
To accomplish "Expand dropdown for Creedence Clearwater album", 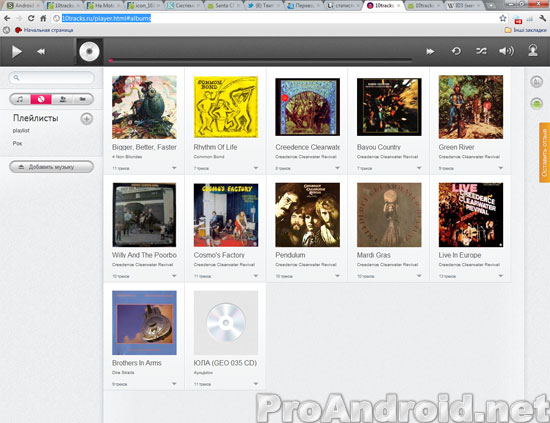I will click(x=337, y=168).
